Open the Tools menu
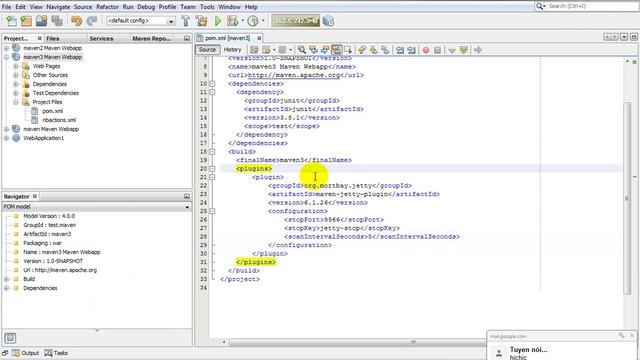Screen dimensions: 640x360 click(207, 7)
